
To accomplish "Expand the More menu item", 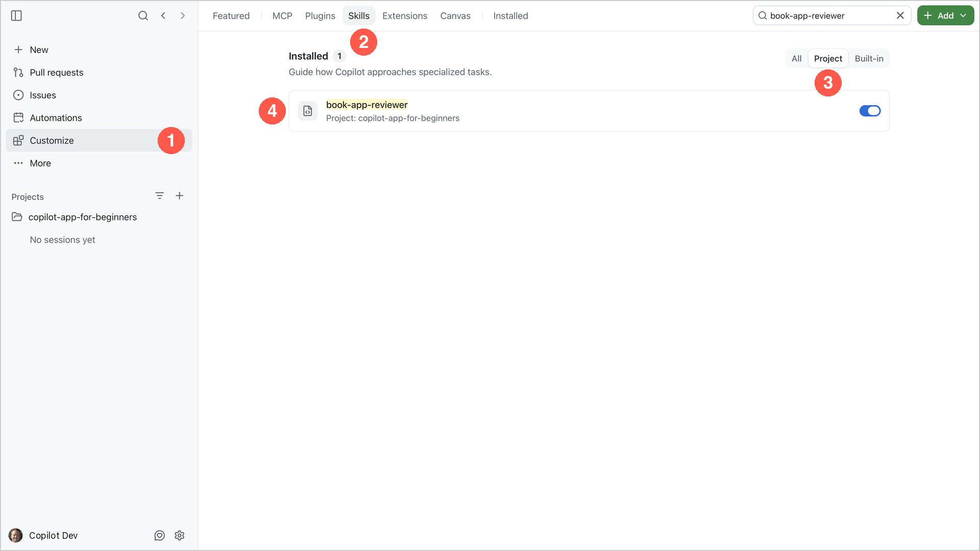I will (x=99, y=163).
